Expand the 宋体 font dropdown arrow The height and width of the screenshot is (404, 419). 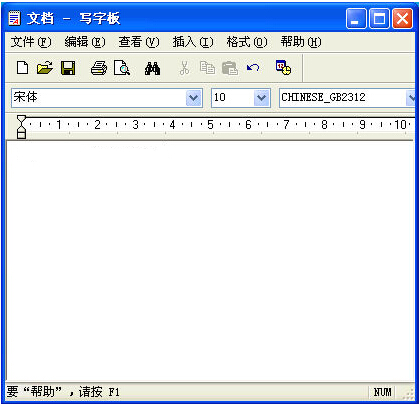194,98
